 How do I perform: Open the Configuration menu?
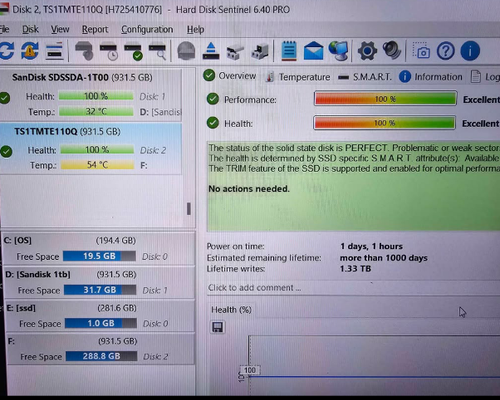pyautogui.click(x=147, y=29)
